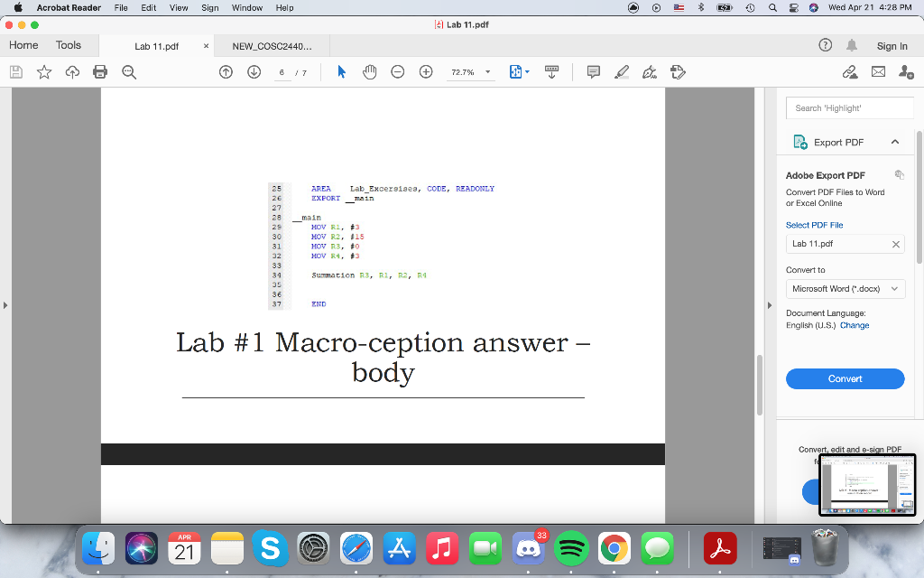This screenshot has height=578, width=924.
Task: Open Skype from the dock
Action: pos(270,548)
